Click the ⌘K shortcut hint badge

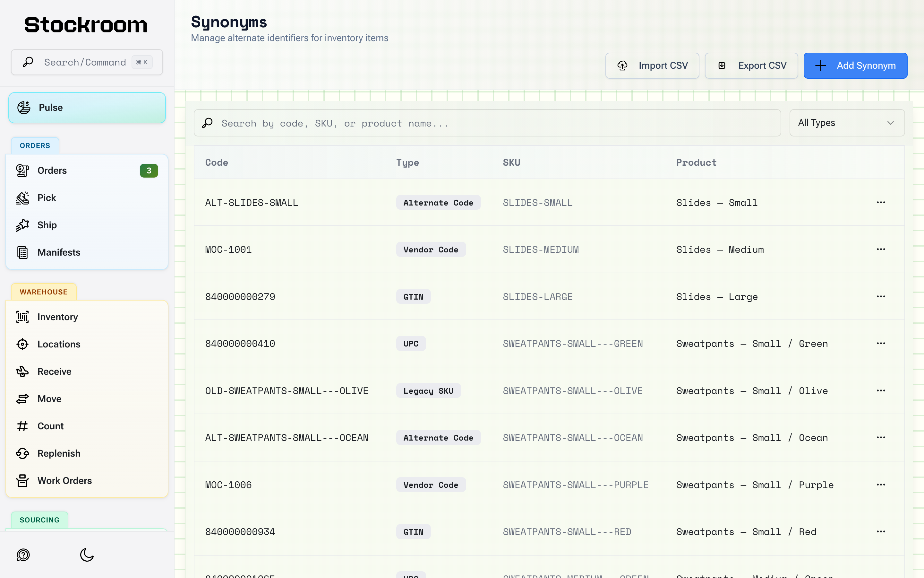[x=142, y=62]
